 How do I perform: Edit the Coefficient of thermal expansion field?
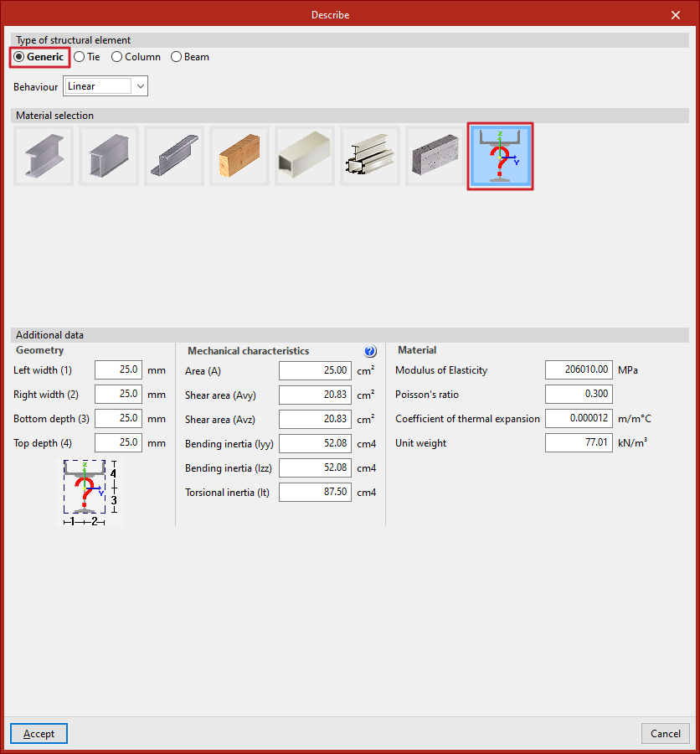579,418
